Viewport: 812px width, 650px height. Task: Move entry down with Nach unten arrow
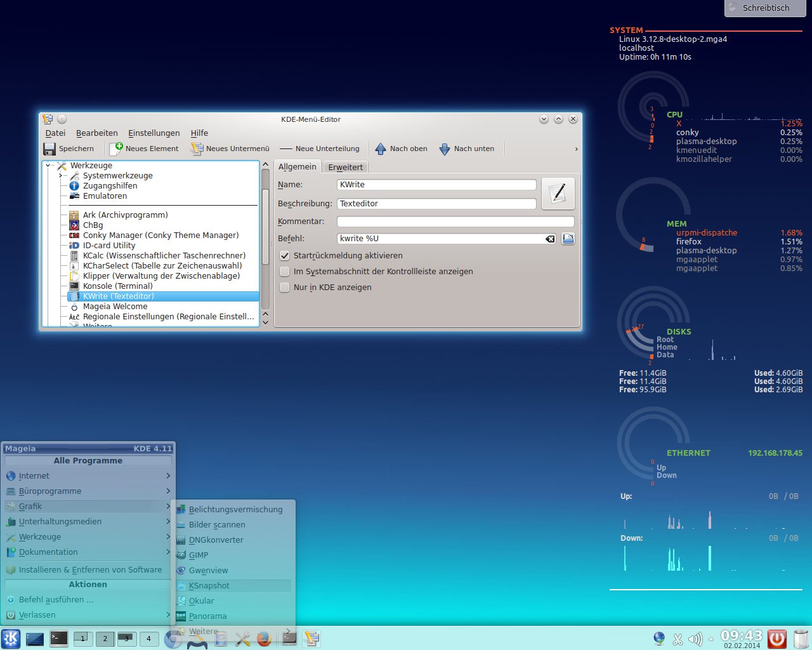pos(445,149)
